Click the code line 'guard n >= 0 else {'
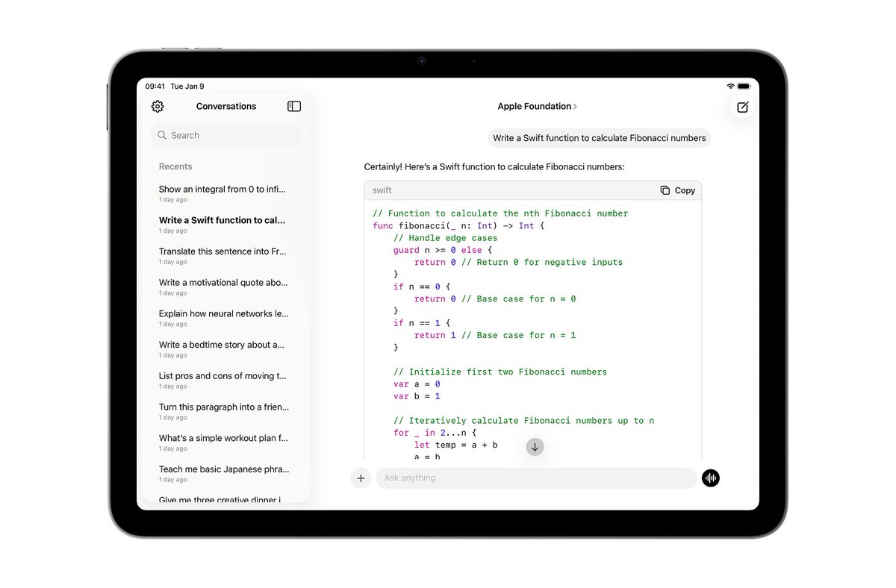The width and height of the screenshot is (896, 588). tap(443, 250)
